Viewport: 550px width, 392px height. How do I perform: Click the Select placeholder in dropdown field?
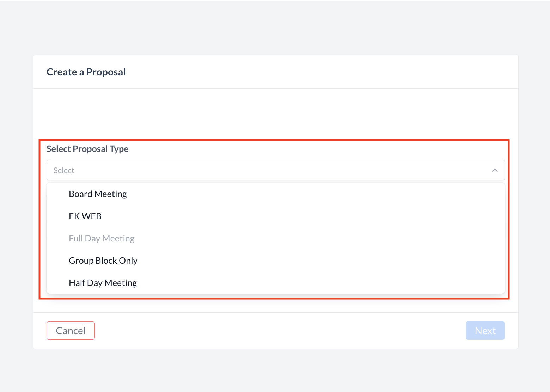click(x=64, y=171)
